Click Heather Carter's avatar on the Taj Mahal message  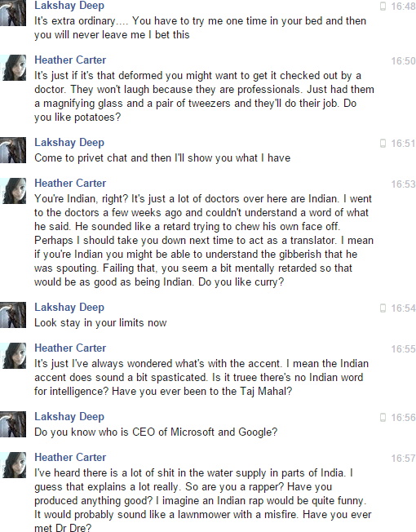(13, 356)
